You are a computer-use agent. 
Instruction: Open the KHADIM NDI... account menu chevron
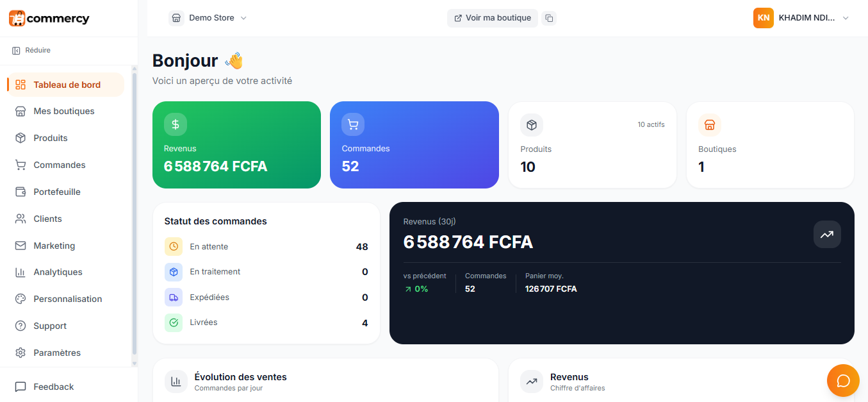click(x=846, y=18)
